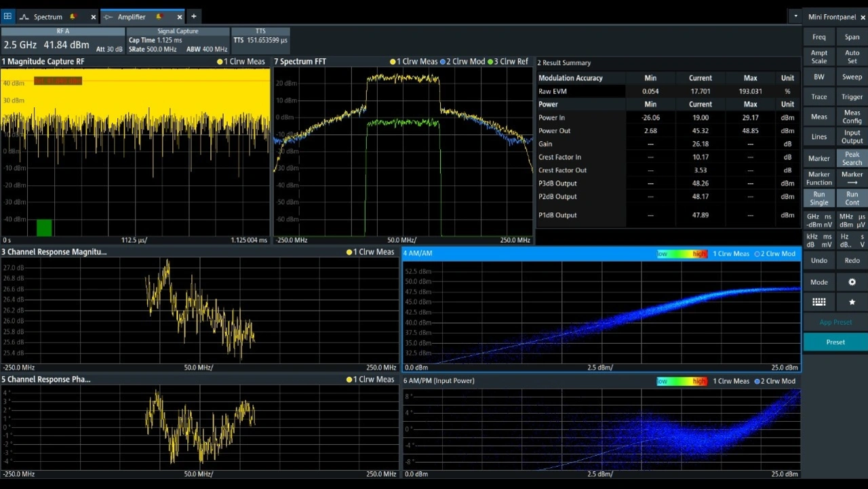Open settings gear in Mini Frontpanel

(x=852, y=282)
